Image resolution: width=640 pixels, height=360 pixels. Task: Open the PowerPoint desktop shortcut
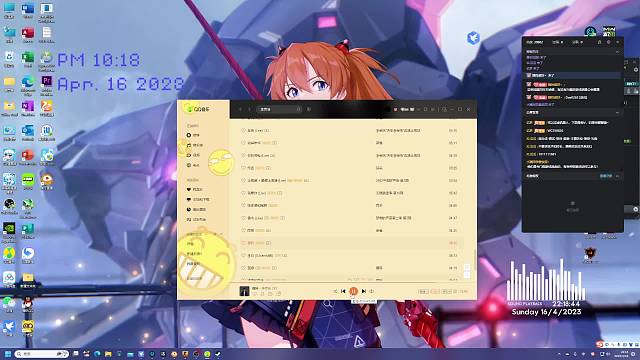28,157
